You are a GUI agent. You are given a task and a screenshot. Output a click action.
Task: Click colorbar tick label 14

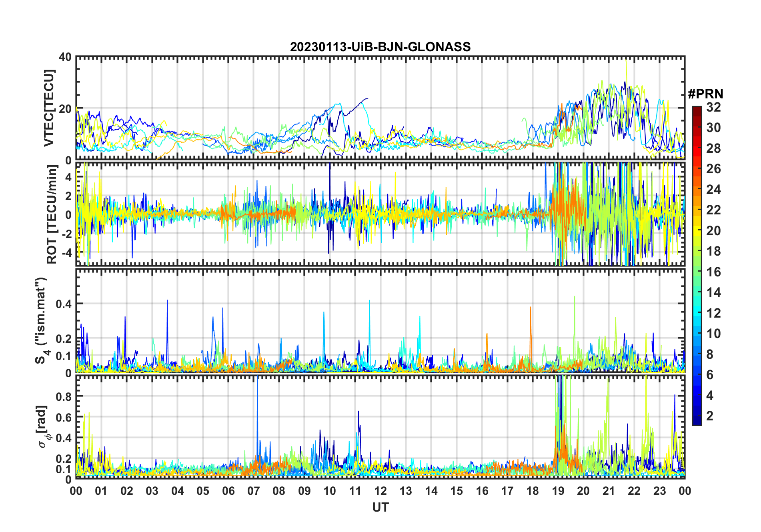(x=713, y=292)
